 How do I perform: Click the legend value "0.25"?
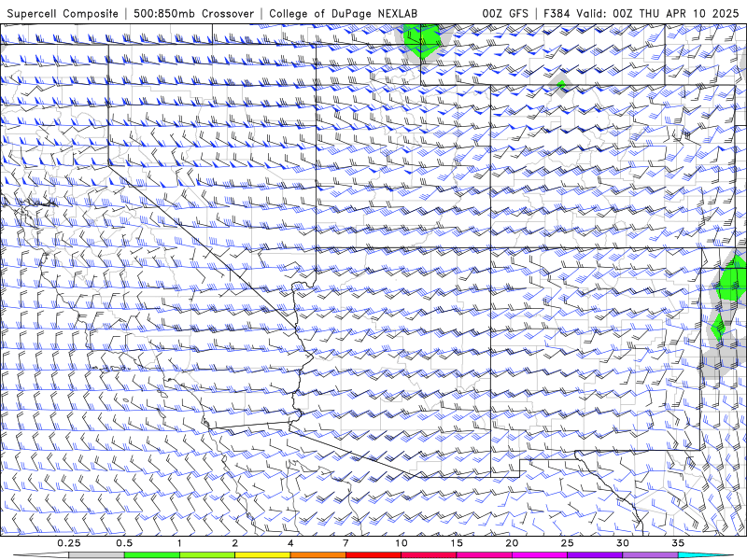[69, 543]
